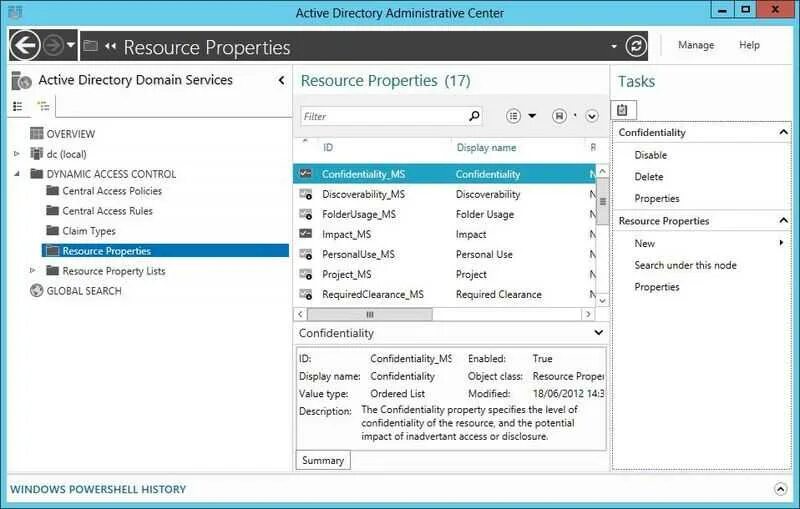Select OVERVIEW in navigation tree
This screenshot has height=509, width=800.
[x=70, y=134]
